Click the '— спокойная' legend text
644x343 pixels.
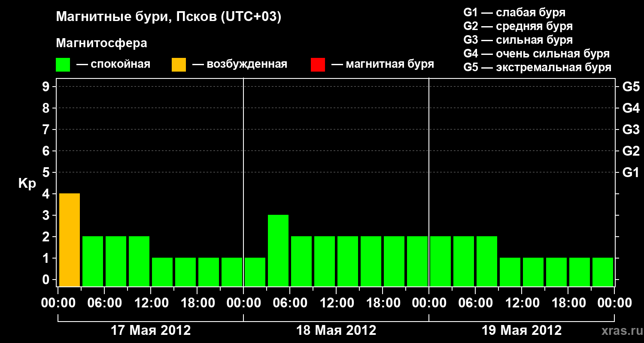tap(113, 64)
